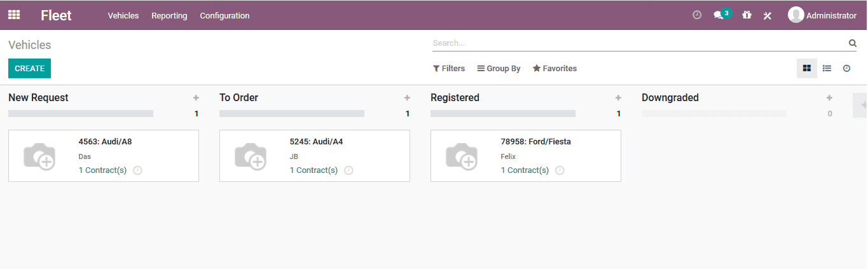Image resolution: width=868 pixels, height=269 pixels.
Task: Click the activity clock on Audi/A8 card
Action: point(137,170)
